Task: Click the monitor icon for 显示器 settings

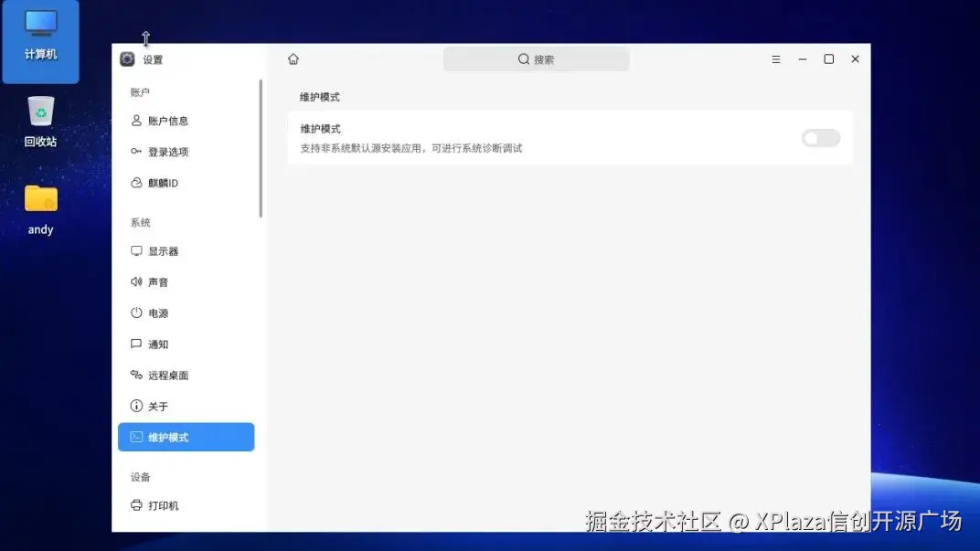Action: 134,251
